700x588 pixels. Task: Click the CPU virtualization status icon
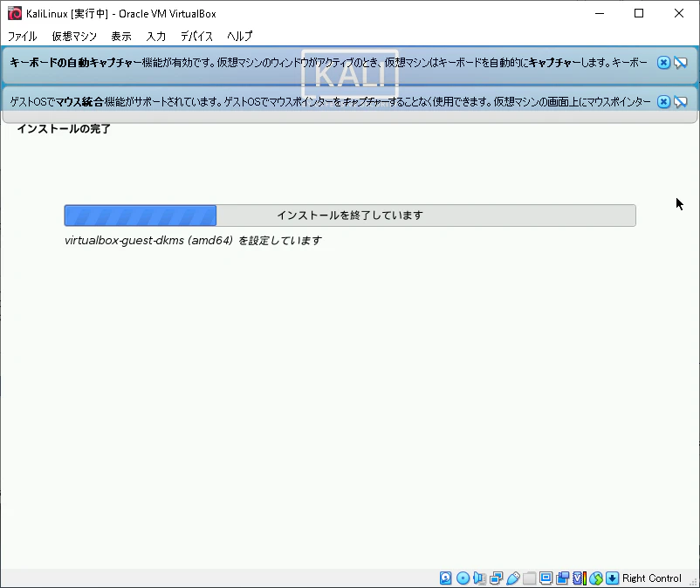579,578
